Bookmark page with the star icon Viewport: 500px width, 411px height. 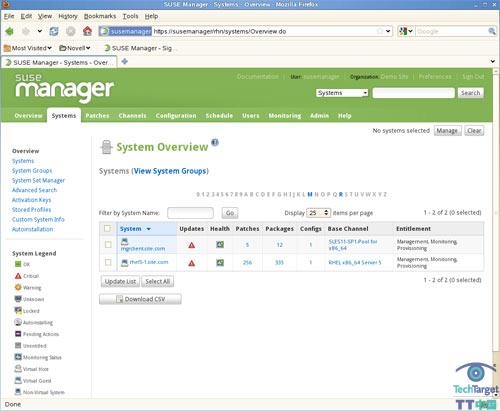tap(379, 31)
